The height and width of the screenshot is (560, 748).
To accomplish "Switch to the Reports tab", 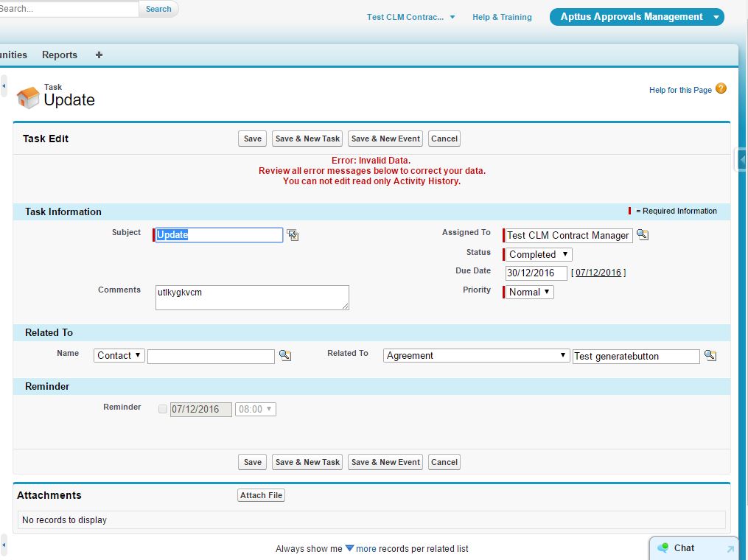I will coord(60,55).
